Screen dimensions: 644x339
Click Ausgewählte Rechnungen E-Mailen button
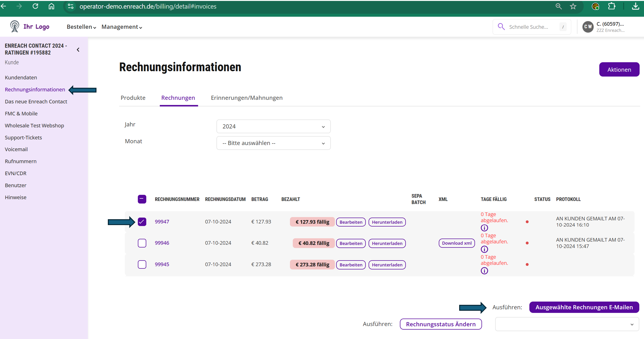pos(584,307)
